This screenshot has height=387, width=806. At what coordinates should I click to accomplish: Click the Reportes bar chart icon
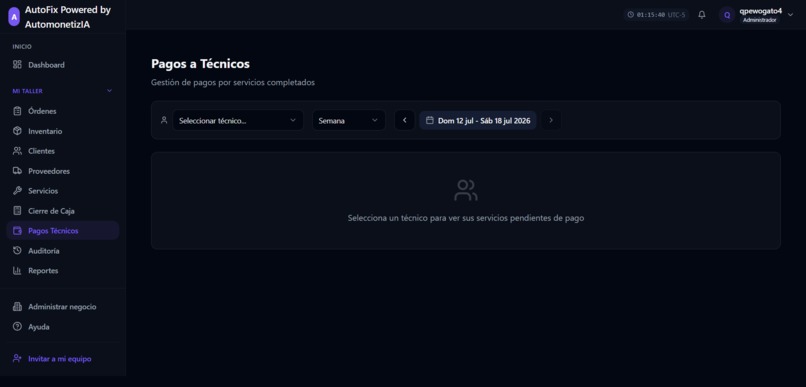[17, 270]
